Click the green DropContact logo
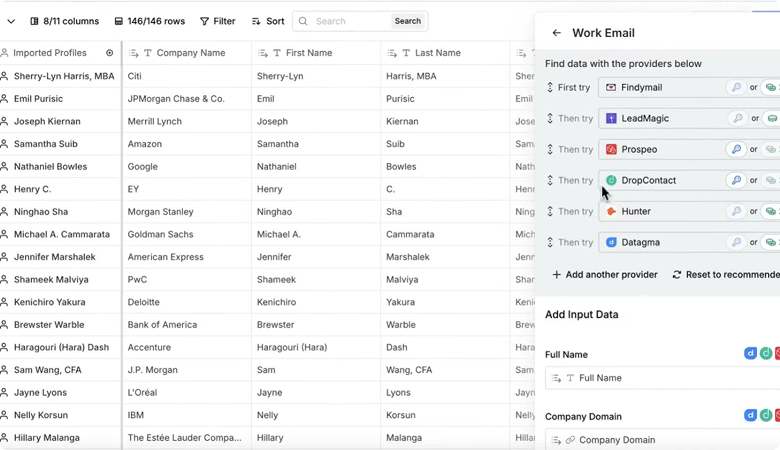 611,180
